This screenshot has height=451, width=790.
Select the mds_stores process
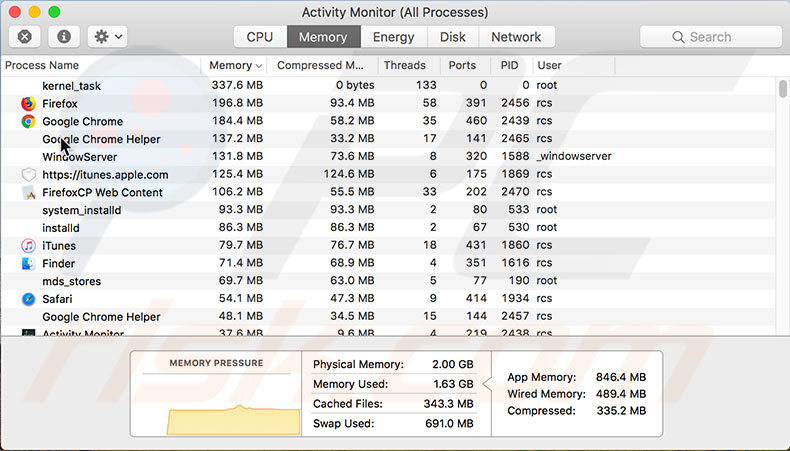coord(72,281)
